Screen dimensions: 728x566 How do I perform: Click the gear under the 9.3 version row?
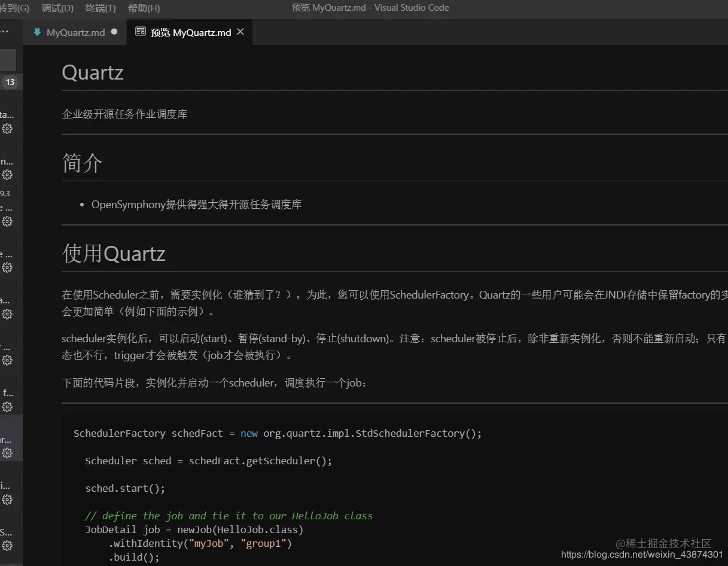tap(7, 221)
